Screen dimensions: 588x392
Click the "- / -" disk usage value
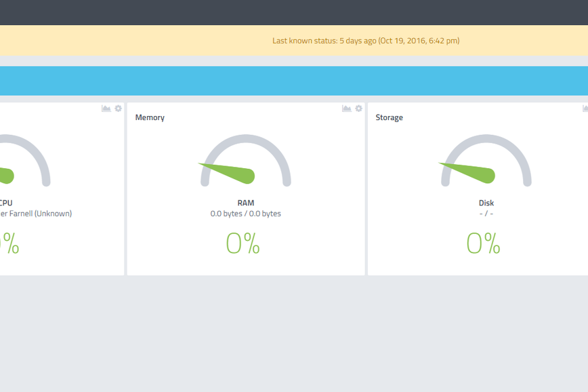(486, 214)
